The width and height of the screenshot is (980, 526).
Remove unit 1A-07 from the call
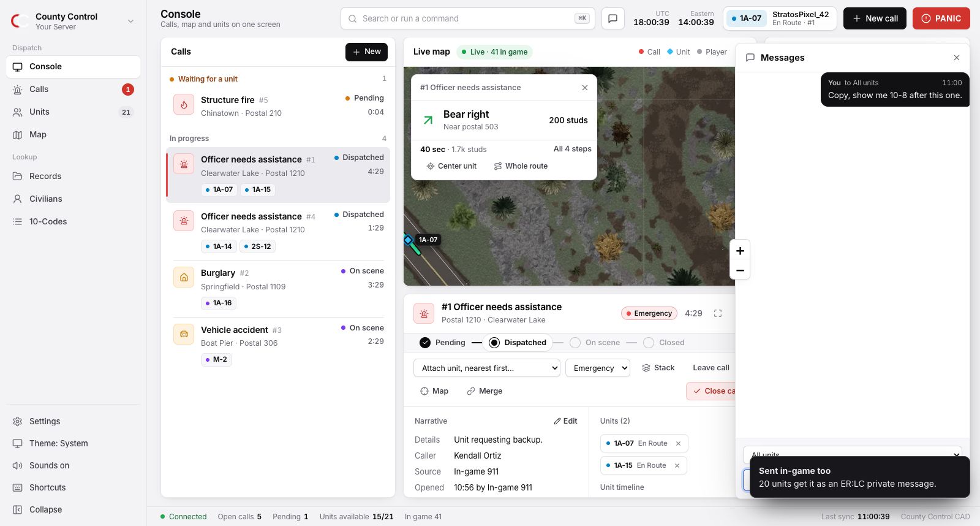click(x=678, y=443)
